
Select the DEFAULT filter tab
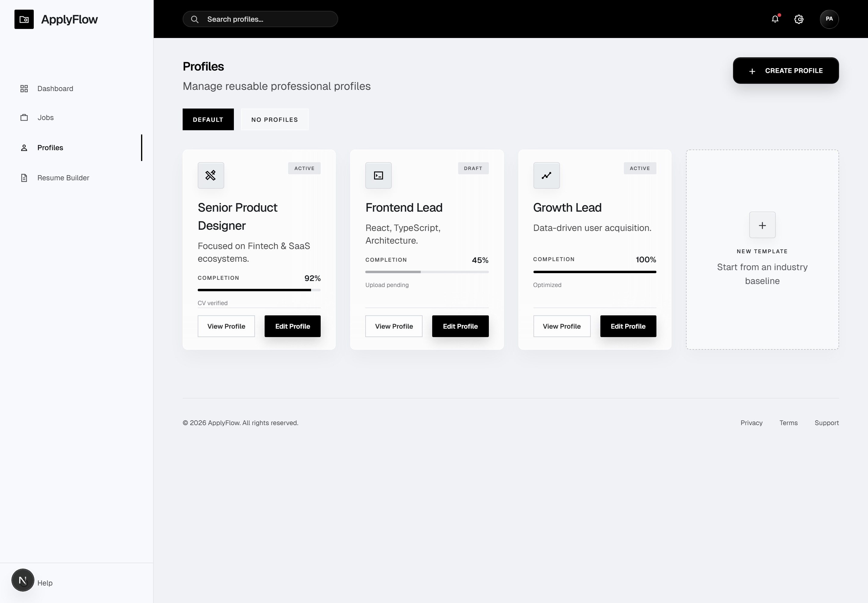208,119
